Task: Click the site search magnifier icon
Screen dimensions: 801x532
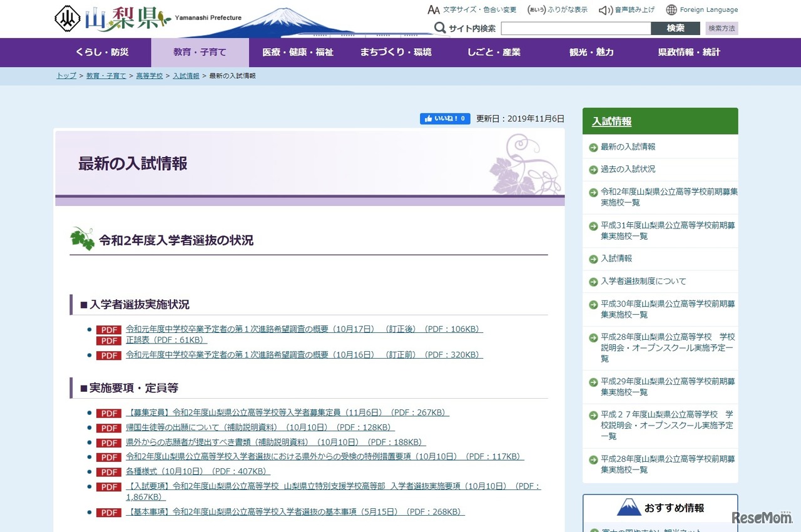Action: click(x=441, y=28)
